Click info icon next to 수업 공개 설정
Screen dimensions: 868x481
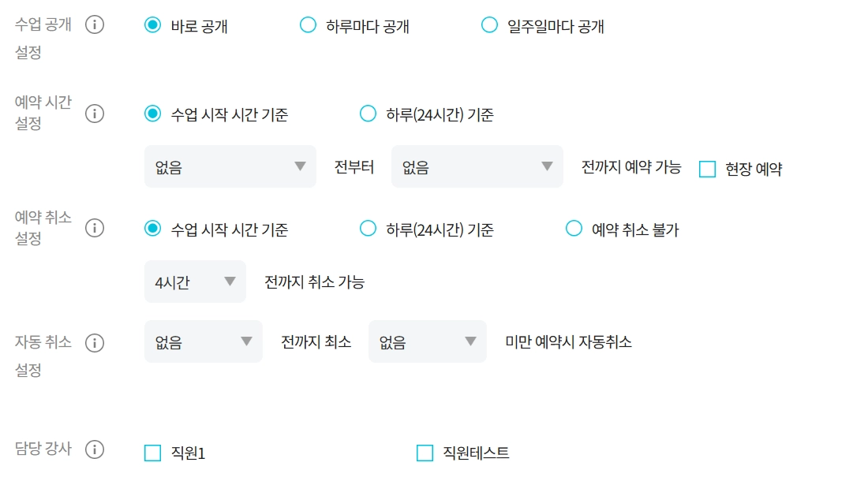point(95,25)
